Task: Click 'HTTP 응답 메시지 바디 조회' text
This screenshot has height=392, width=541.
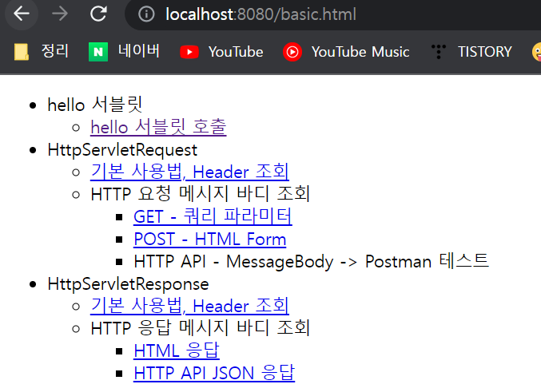Action: tap(201, 328)
